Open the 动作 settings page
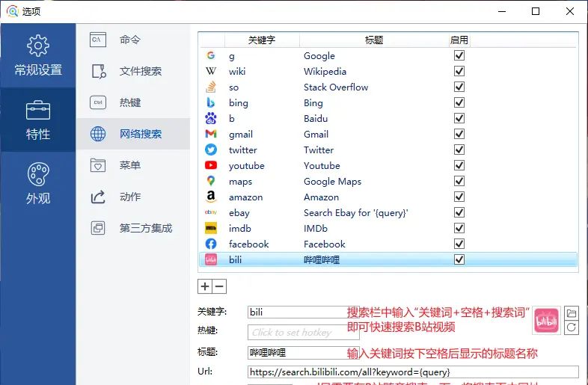This screenshot has width=588, height=385. click(133, 197)
